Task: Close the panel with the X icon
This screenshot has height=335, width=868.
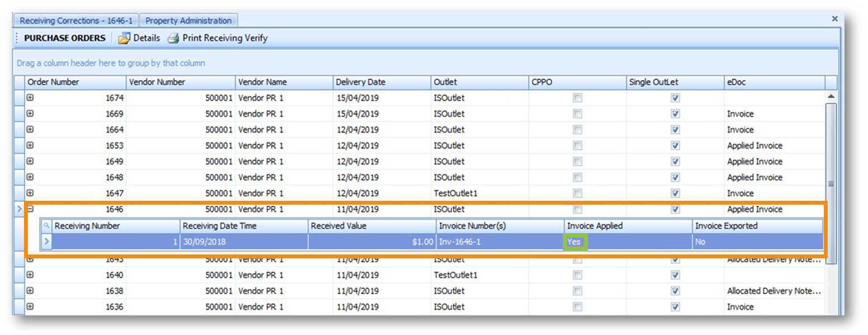Action: 834,18
